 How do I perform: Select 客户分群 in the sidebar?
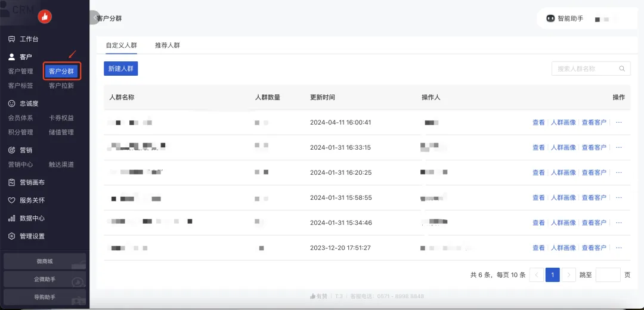(61, 72)
